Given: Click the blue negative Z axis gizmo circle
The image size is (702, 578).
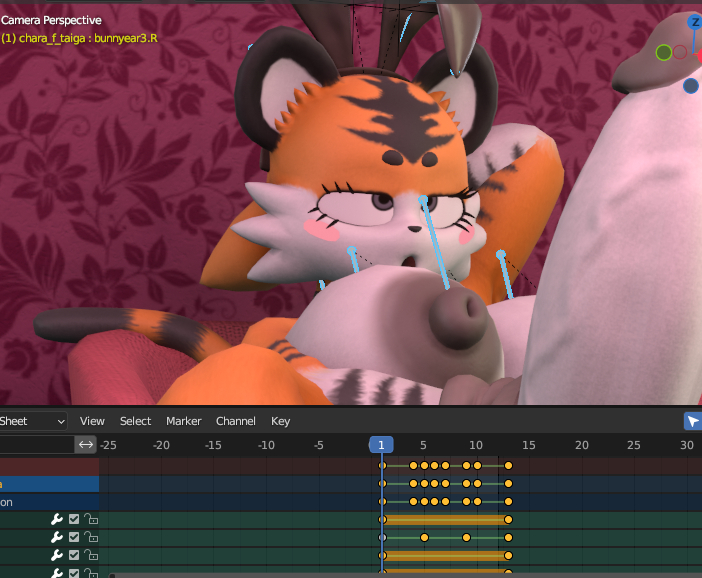Looking at the screenshot, I should pos(691,86).
